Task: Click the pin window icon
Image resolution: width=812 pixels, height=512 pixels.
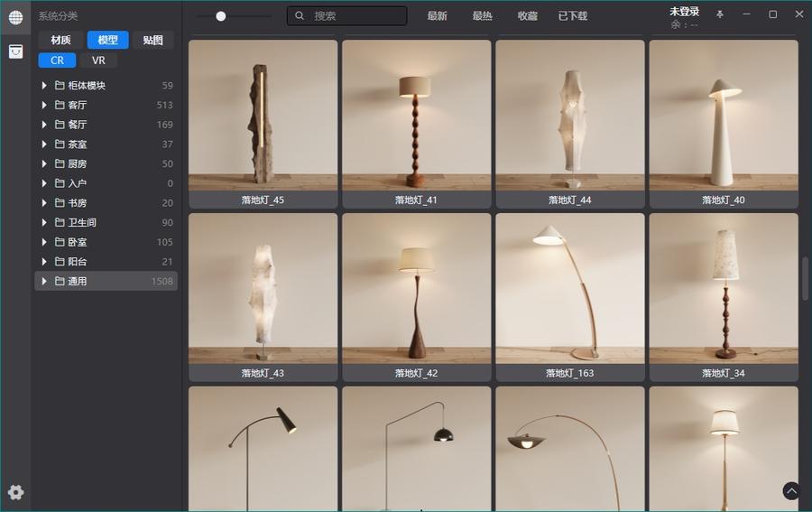Action: click(x=720, y=14)
